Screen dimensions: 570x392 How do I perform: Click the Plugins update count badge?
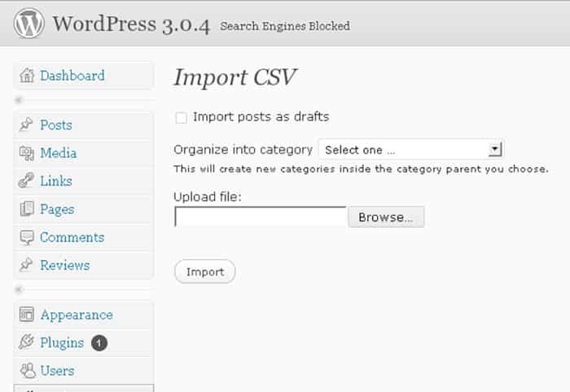click(99, 343)
